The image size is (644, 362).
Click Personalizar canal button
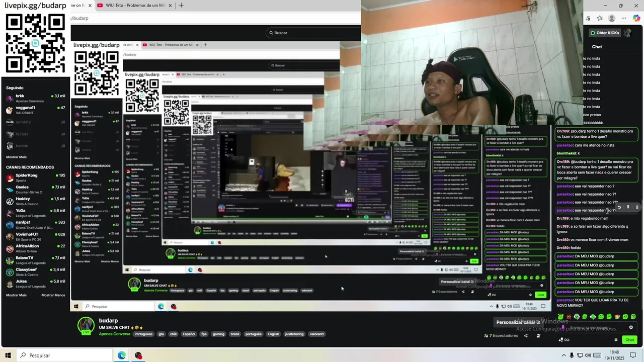pyautogui.click(x=518, y=322)
